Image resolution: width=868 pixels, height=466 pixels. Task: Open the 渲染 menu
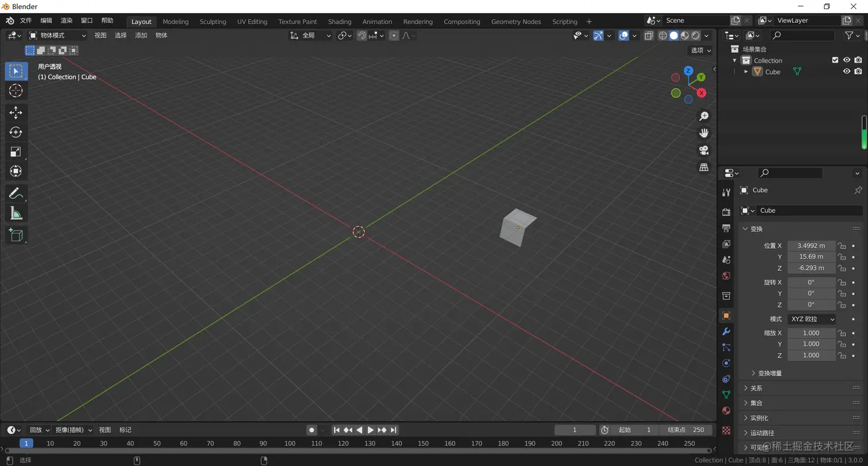pyautogui.click(x=67, y=21)
